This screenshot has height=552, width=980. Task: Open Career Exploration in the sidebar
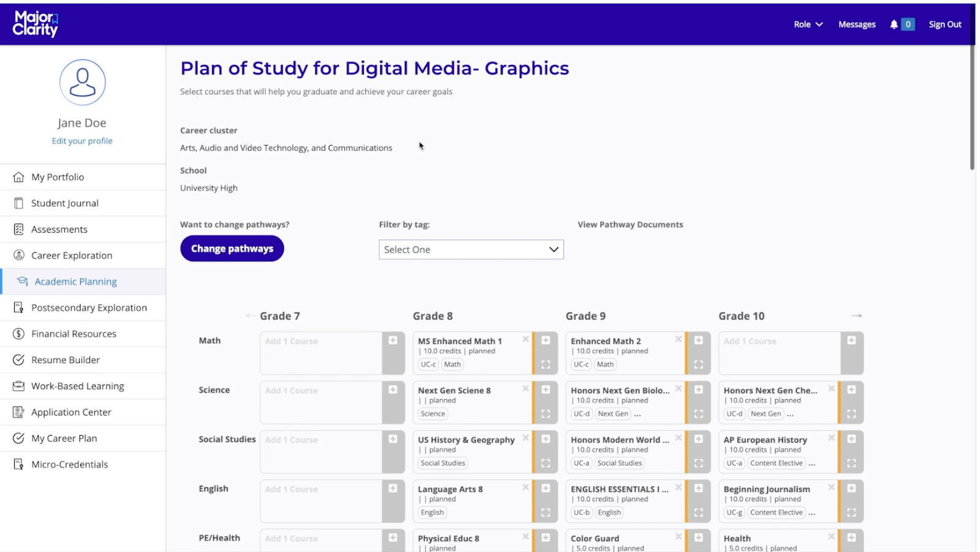(x=72, y=255)
